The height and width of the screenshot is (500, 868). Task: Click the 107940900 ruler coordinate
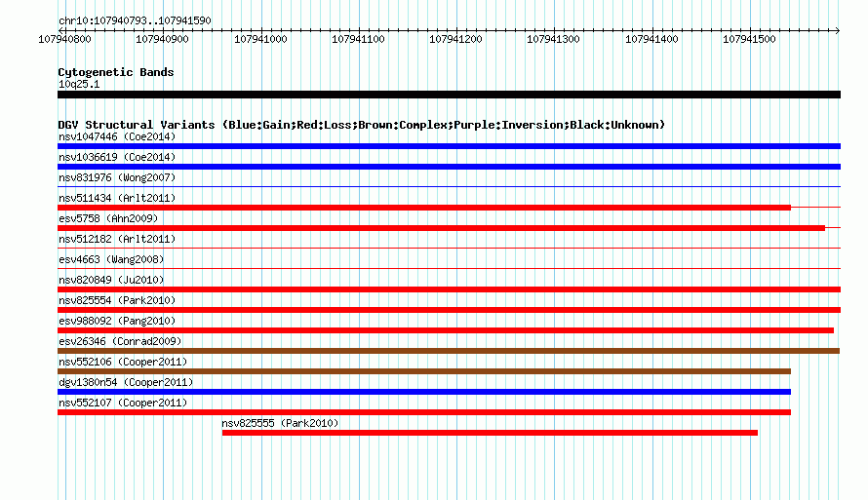[162, 39]
